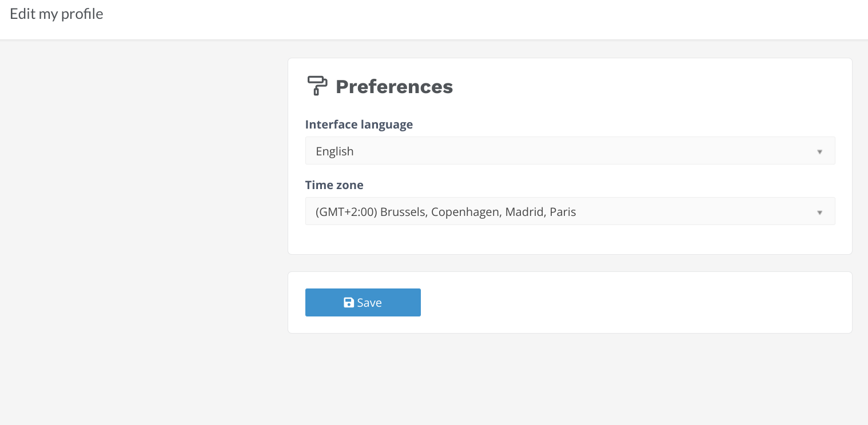Open the Time zone dropdown
This screenshot has width=868, height=425.
tap(570, 211)
